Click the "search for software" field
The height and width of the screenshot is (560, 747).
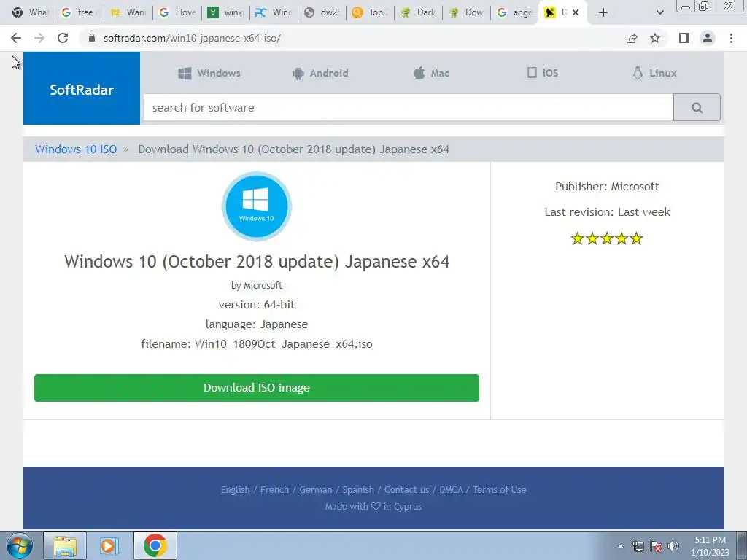click(409, 108)
